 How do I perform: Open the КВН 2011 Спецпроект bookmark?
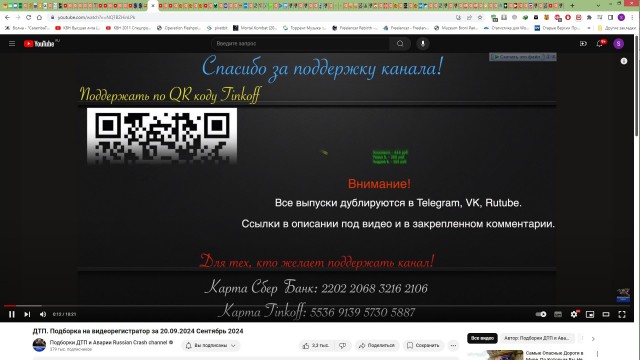tap(128, 28)
